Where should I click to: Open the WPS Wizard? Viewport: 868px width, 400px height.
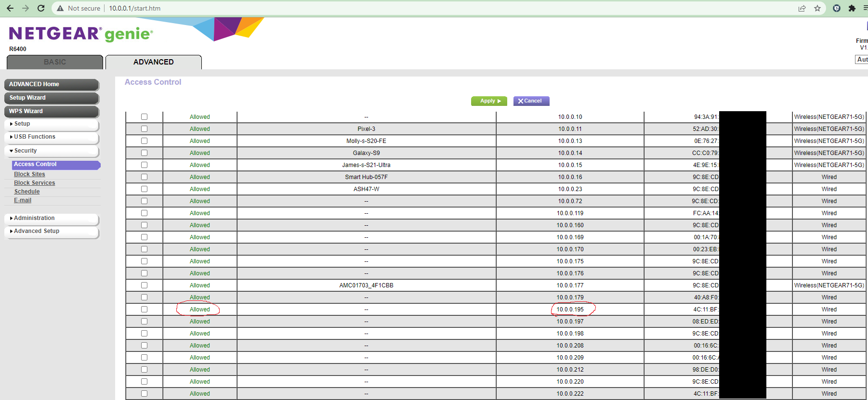click(x=52, y=111)
